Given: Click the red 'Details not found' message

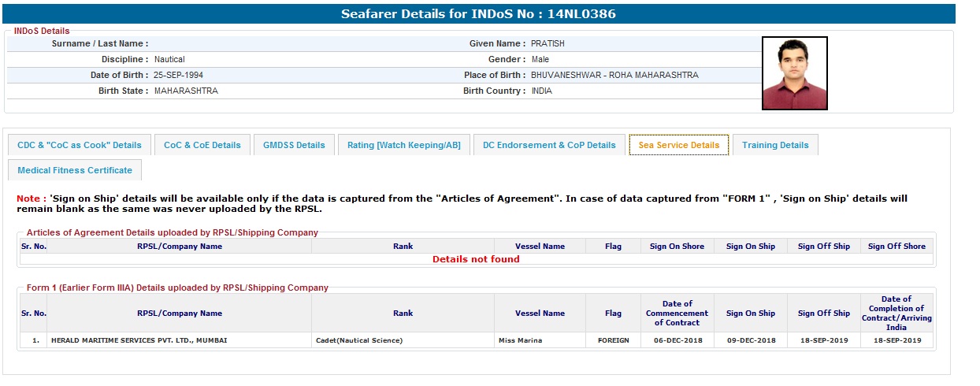Looking at the screenshot, I should point(476,259).
